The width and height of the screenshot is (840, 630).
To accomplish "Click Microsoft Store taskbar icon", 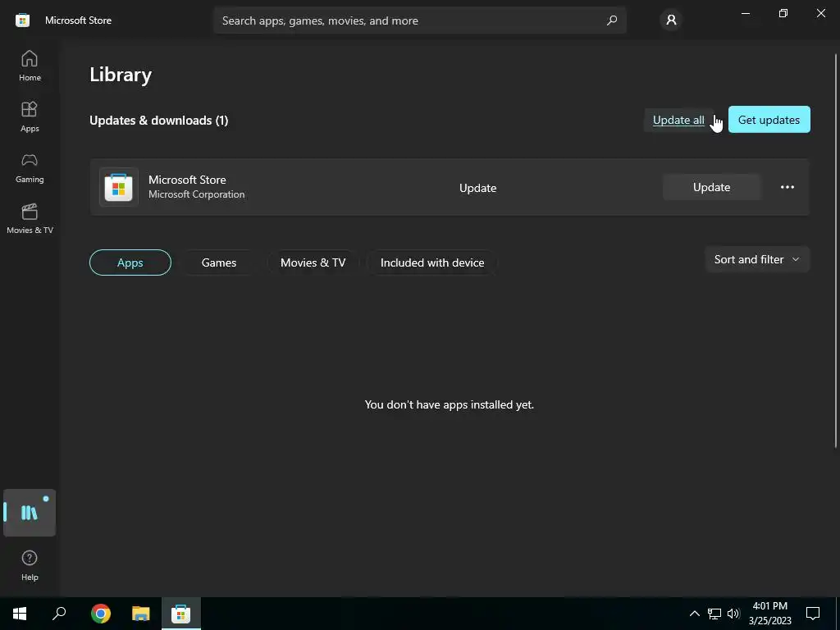I will [x=181, y=614].
